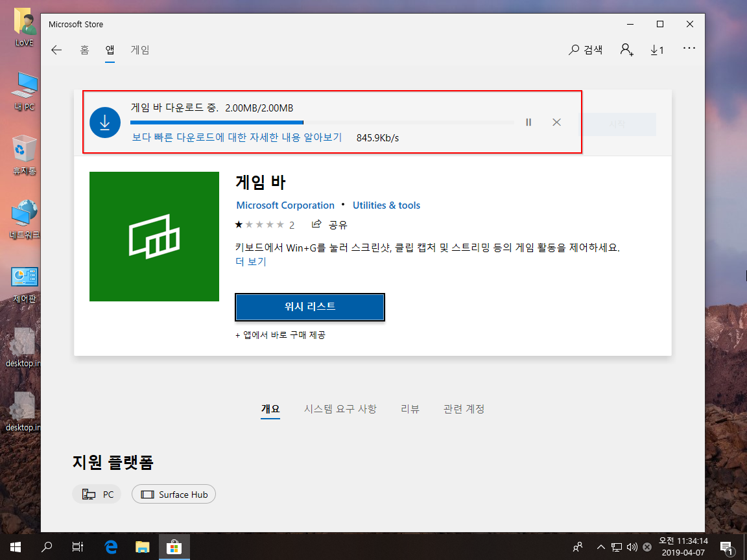Open 보다 빠른 다운로드에 대한 자세한 내용 알아보기 link

click(237, 137)
